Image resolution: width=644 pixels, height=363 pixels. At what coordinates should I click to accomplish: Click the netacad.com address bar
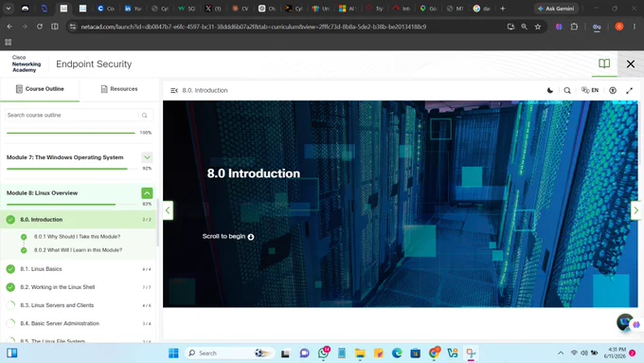click(253, 27)
